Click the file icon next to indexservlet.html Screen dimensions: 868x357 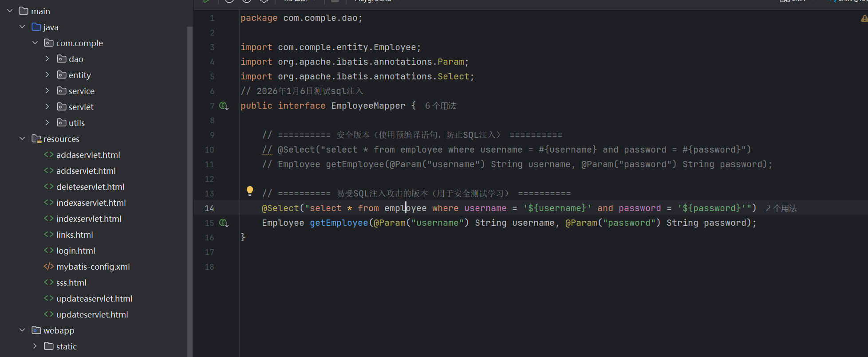click(x=49, y=219)
